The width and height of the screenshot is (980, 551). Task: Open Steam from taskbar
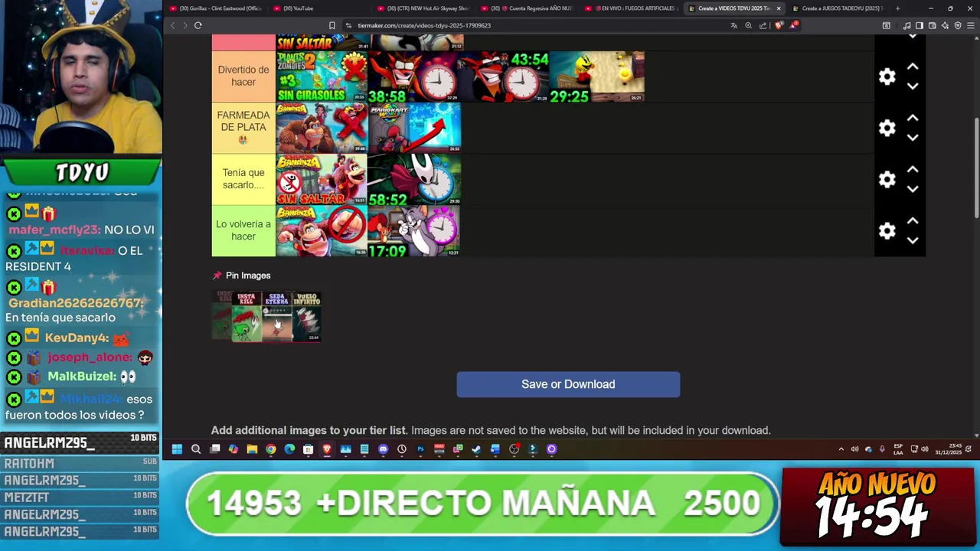point(476,449)
